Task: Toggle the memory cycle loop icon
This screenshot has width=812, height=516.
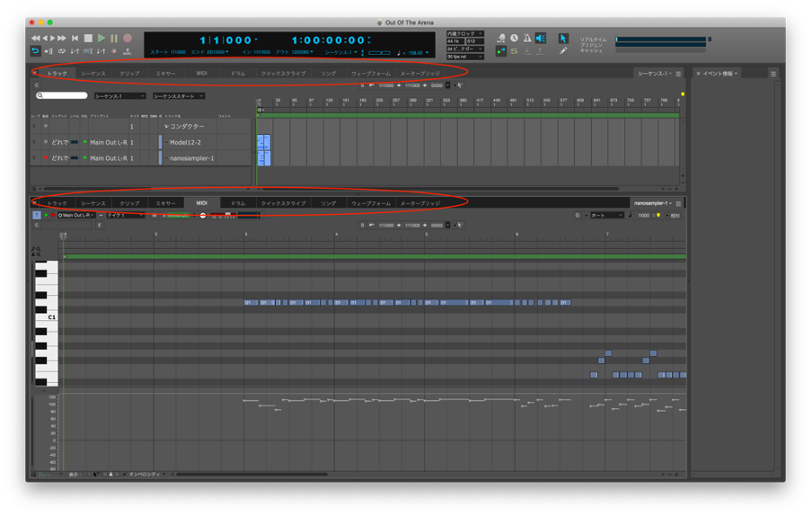Action: (x=62, y=51)
